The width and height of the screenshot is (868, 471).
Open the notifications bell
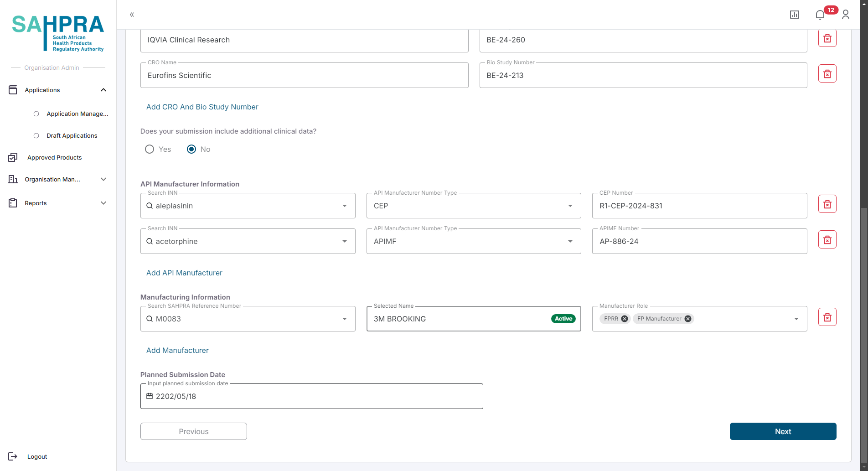pyautogui.click(x=820, y=15)
